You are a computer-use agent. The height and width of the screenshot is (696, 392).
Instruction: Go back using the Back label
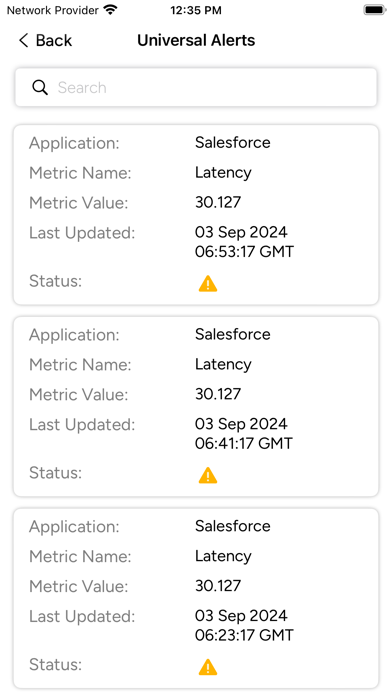coord(54,40)
